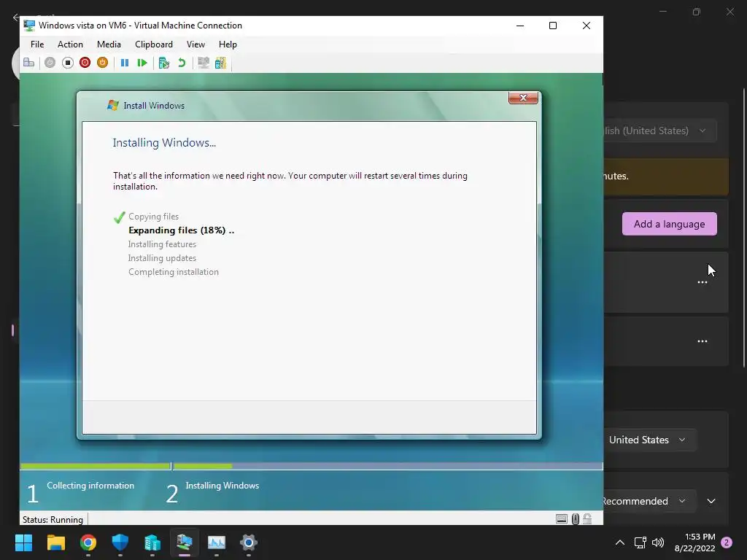Open Hyper-V Manager on taskbar
This screenshot has height=560, width=747.
point(152,542)
